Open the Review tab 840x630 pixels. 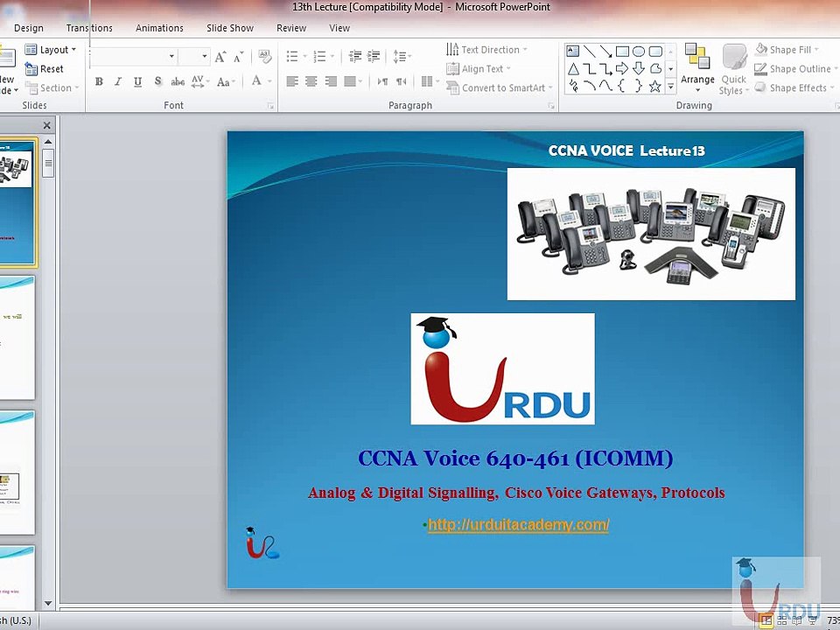[x=290, y=28]
